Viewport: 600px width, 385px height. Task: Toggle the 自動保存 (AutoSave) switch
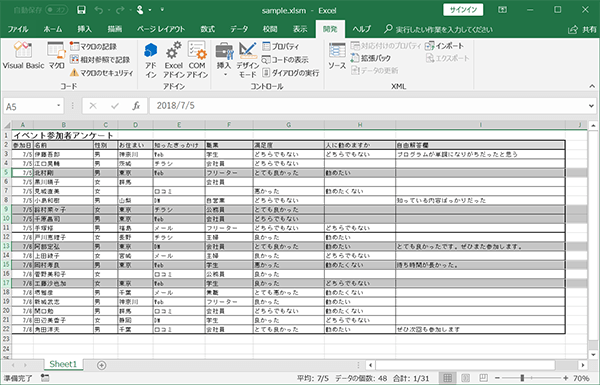(57, 10)
